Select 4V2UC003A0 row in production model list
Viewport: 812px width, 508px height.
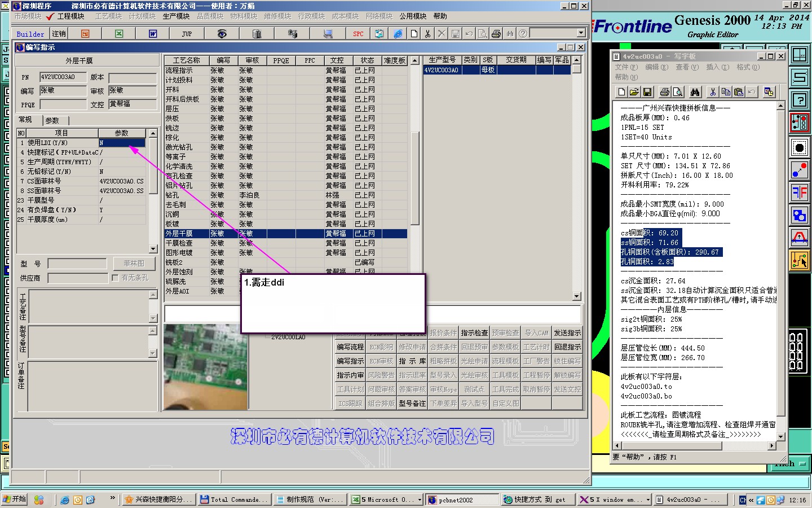(497, 70)
